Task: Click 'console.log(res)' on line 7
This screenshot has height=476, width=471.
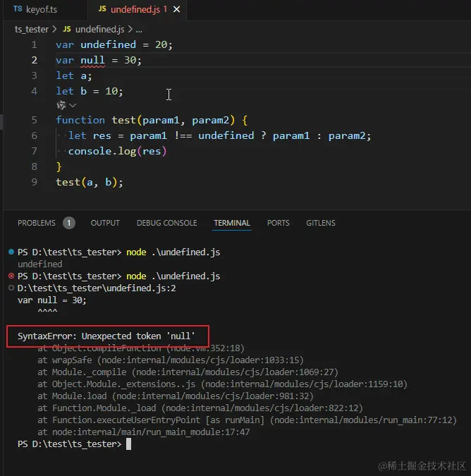Action: coord(118,151)
